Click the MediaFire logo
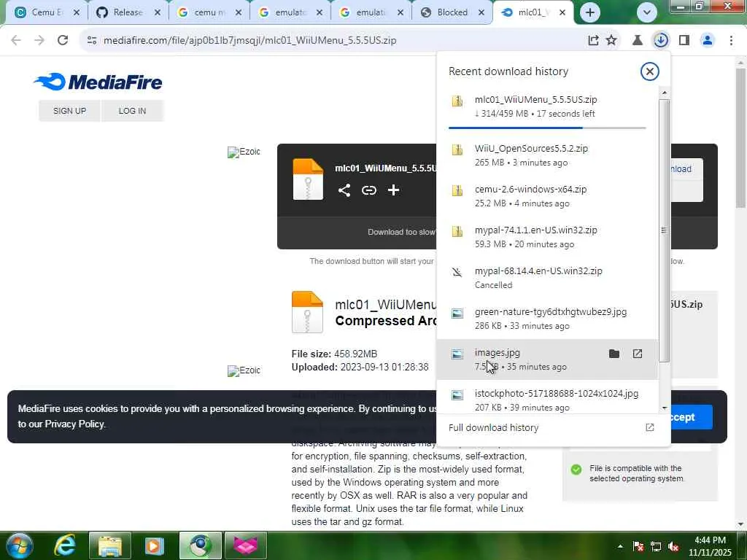This screenshot has width=747, height=560. click(98, 82)
